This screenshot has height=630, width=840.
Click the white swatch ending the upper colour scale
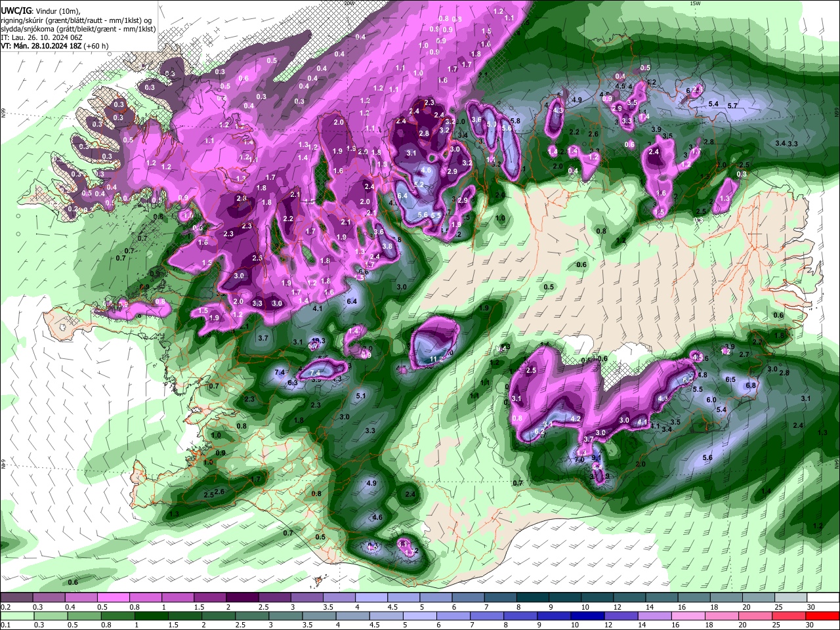(824, 598)
